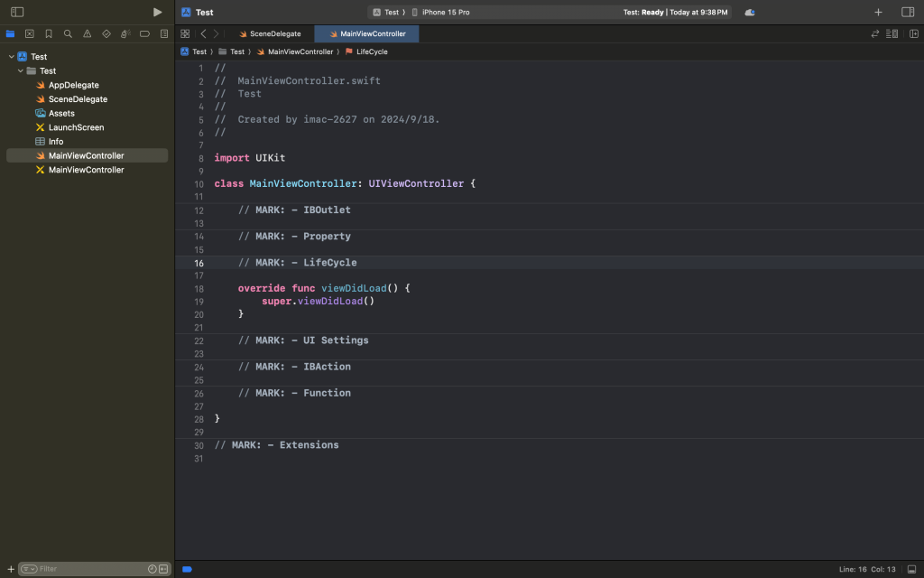Image resolution: width=924 pixels, height=578 pixels.
Task: Open the Test navigator diamond icon
Action: [106, 33]
